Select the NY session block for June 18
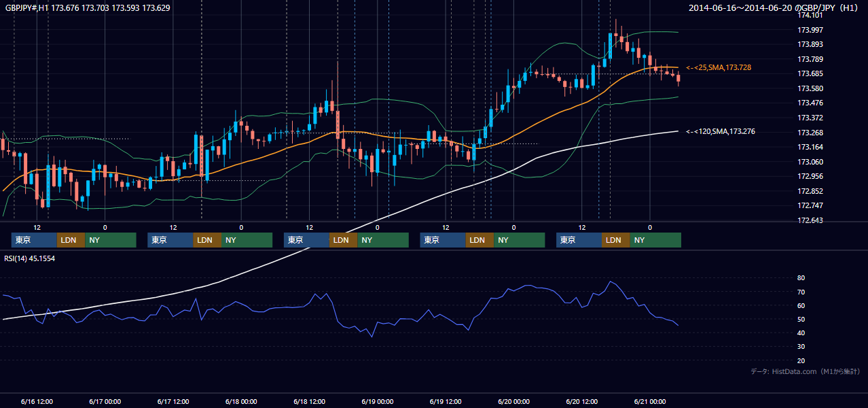Viewport: 868px width, 408px height. tap(383, 240)
